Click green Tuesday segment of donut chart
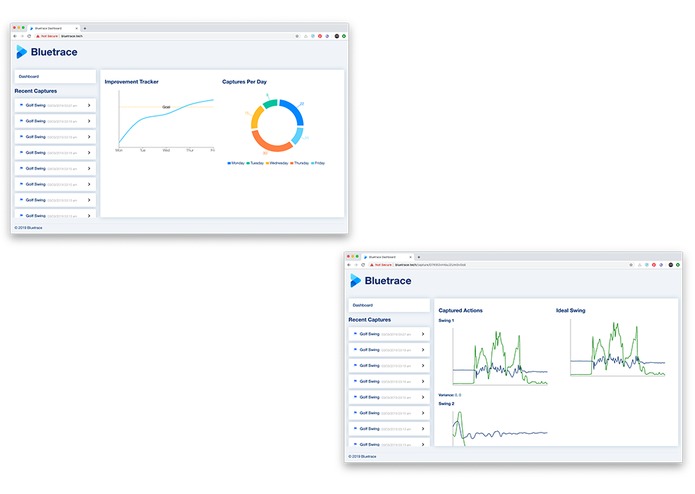 [x=270, y=104]
